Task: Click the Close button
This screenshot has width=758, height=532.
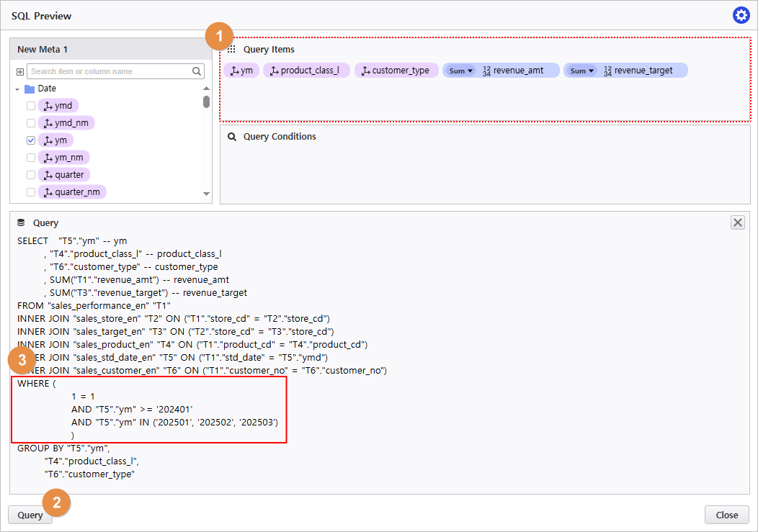Action: pos(726,515)
